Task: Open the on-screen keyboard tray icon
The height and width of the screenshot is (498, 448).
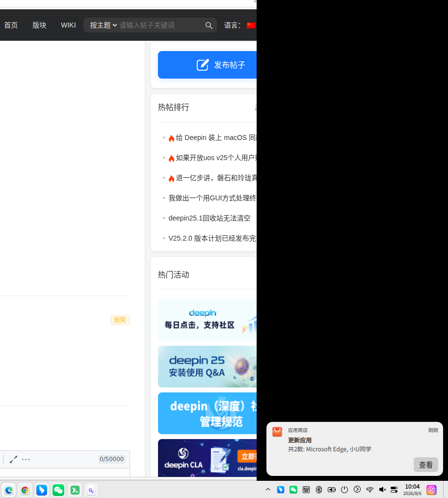Action: pos(306,490)
